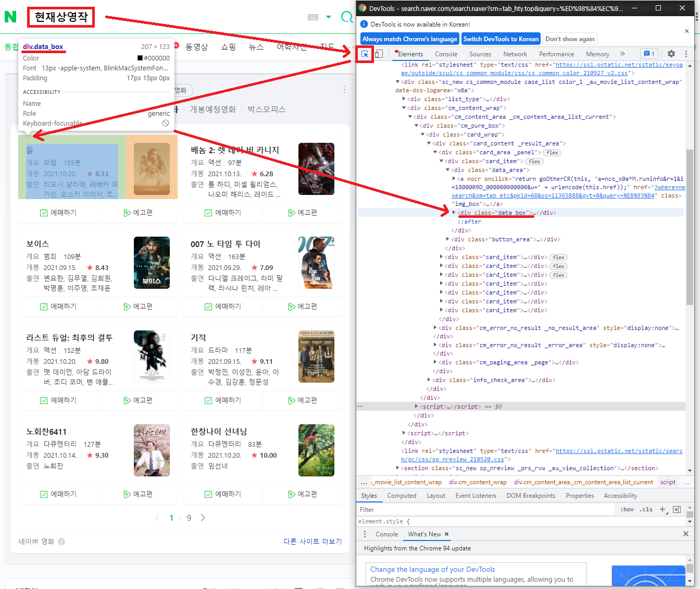Click the Naver logo

point(10,17)
